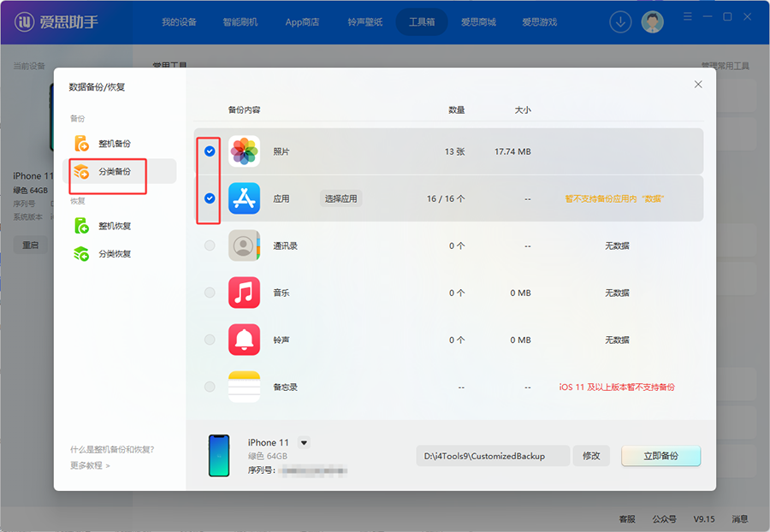Image resolution: width=770 pixels, height=532 pixels.
Task: Click the Notes icon in the 备忘录 row
Action: (x=244, y=387)
